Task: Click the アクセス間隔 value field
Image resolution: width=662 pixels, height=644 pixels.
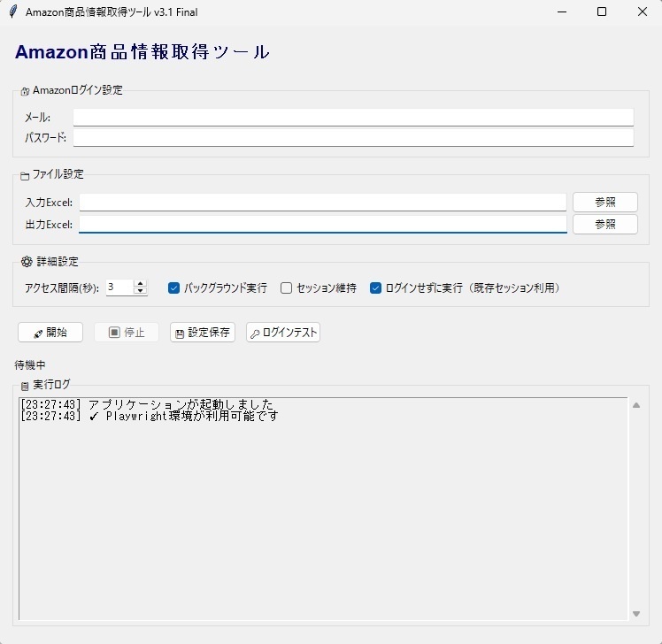Action: (119, 287)
